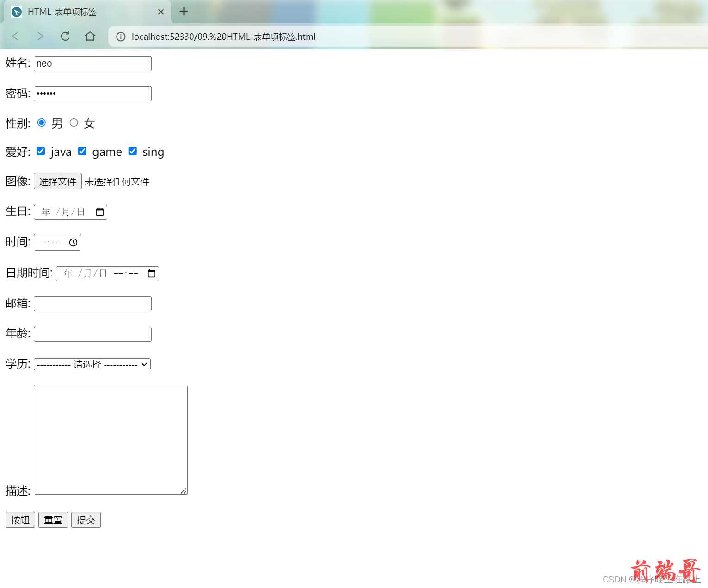
Task: Click the 选择文件 button
Action: coord(58,181)
